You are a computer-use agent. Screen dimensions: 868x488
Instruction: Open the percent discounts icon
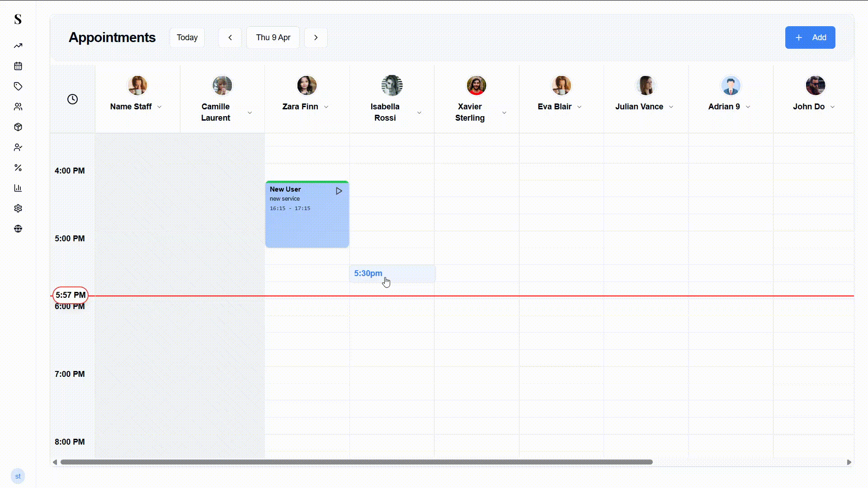18,168
